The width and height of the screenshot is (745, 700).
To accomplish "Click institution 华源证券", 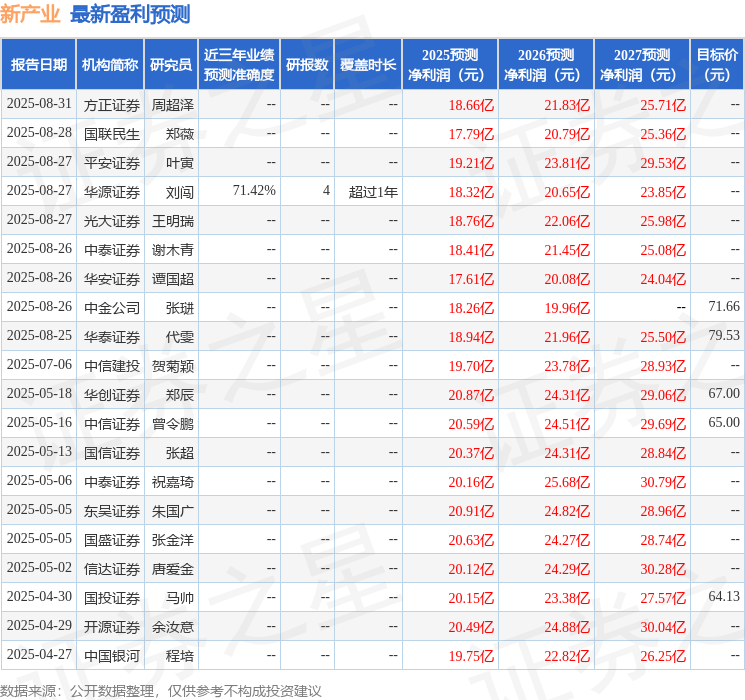I will 112,192.
